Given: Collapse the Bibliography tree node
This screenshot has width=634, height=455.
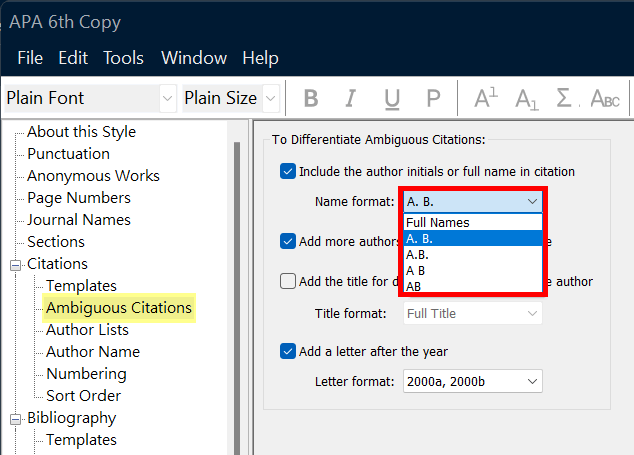Looking at the screenshot, I should 15,419.
